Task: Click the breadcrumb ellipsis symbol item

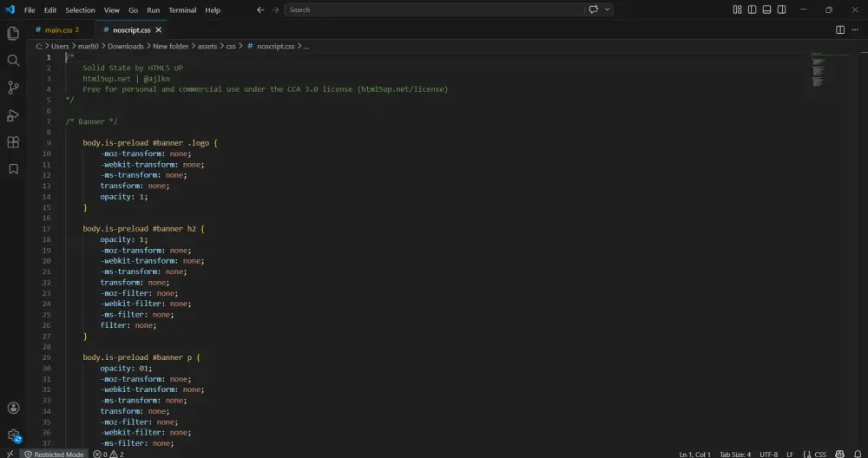Action: (306, 47)
